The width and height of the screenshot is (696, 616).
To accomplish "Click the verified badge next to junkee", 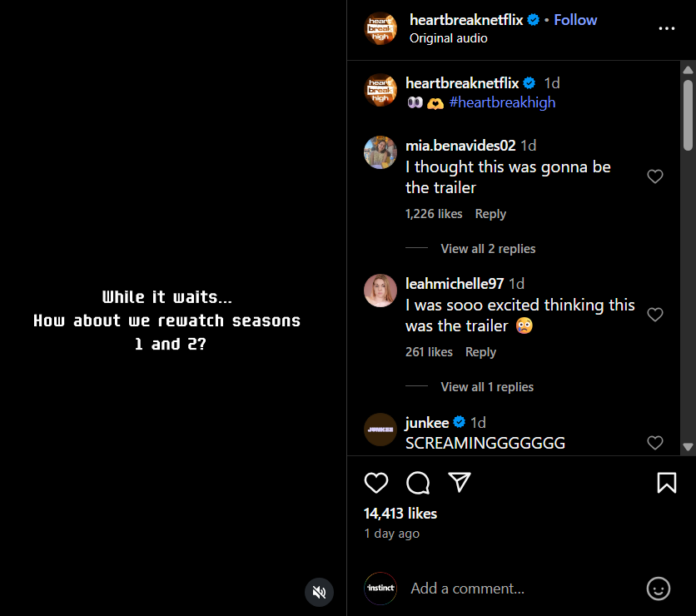I will point(459,422).
